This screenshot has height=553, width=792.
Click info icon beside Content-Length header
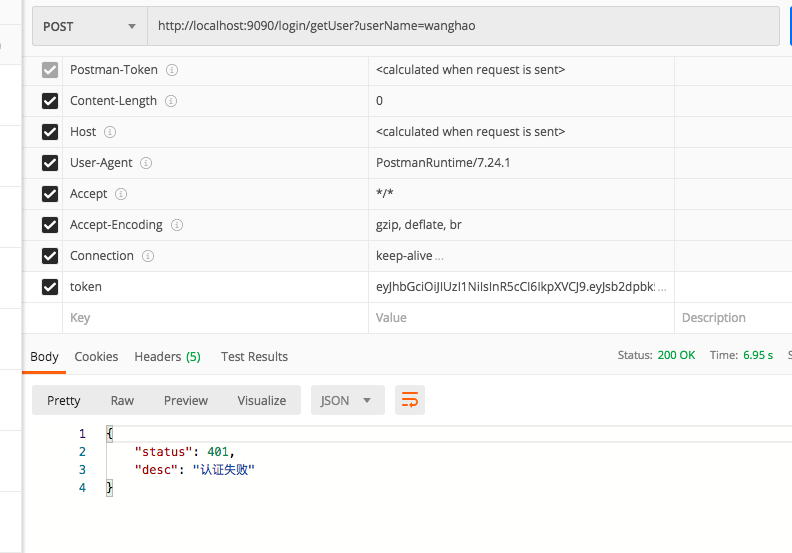(x=171, y=101)
